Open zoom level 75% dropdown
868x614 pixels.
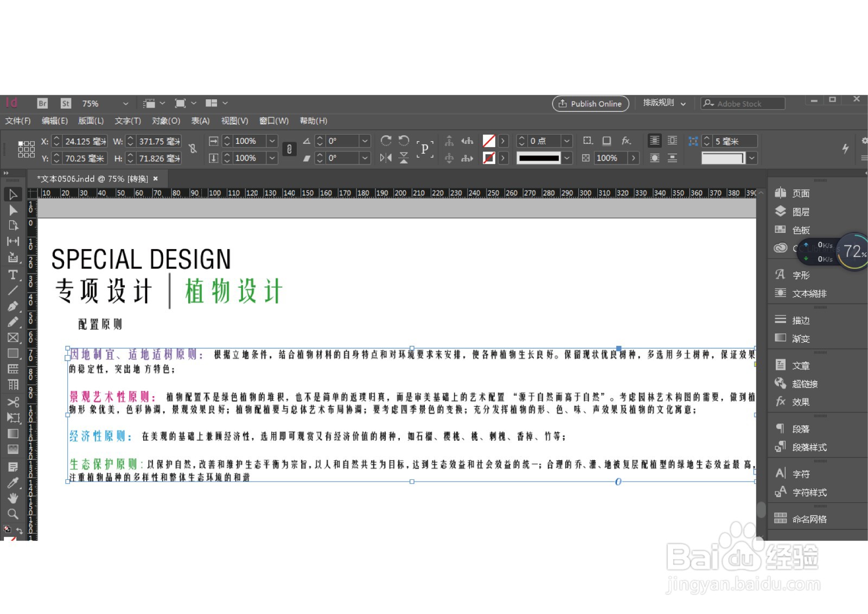click(x=126, y=103)
